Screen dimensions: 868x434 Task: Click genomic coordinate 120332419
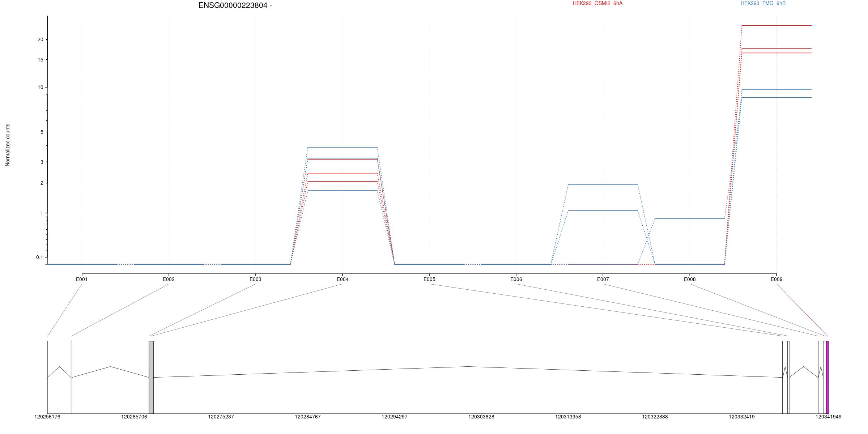coord(742,417)
